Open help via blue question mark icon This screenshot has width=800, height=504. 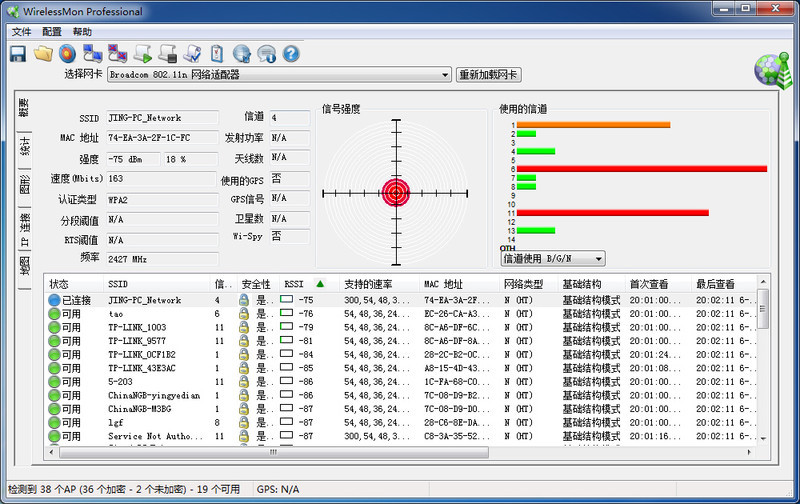pos(291,54)
